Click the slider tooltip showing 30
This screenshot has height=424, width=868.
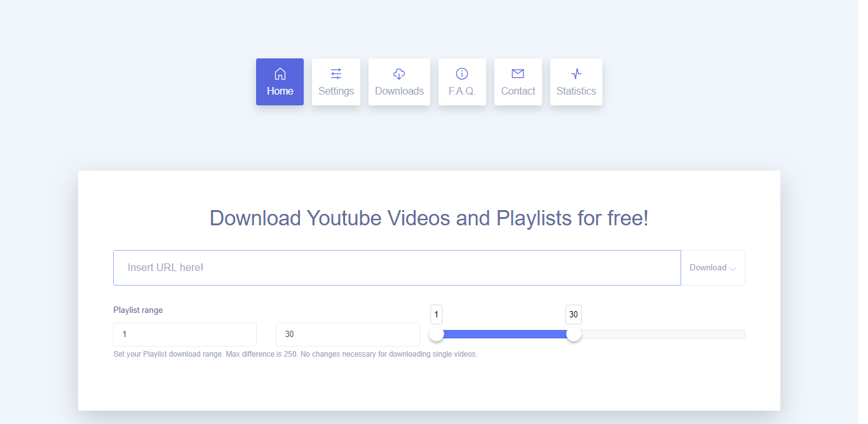(x=574, y=314)
